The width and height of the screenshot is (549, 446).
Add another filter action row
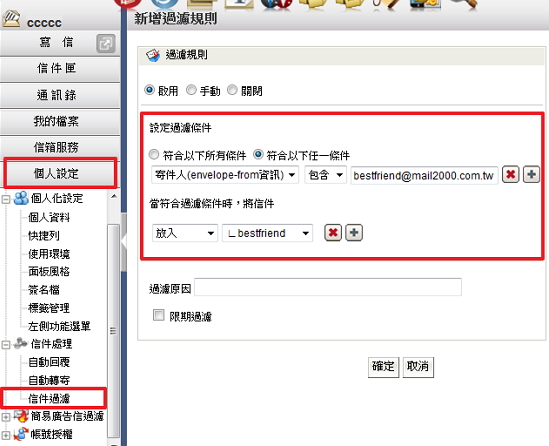coord(354,233)
